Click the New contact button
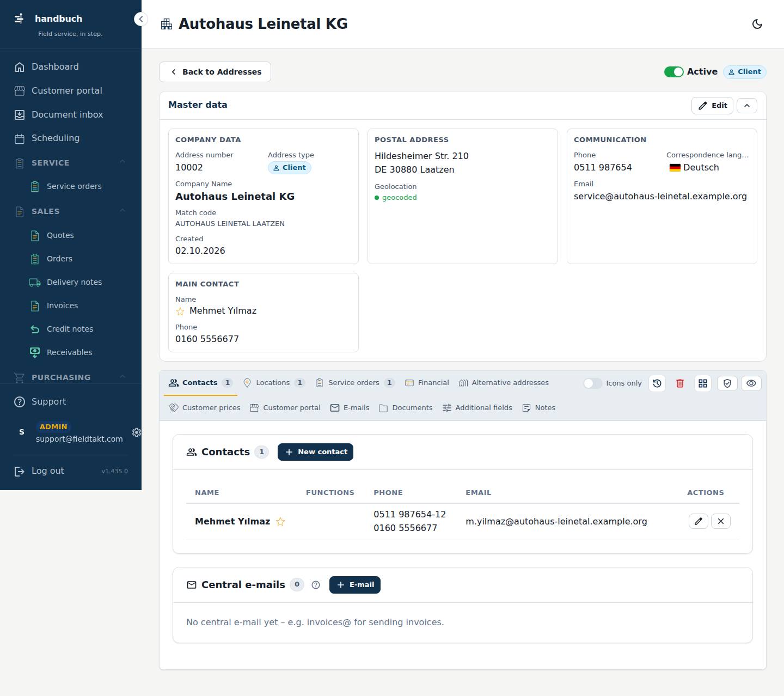Viewport: 784px width, 696px height. pos(315,452)
